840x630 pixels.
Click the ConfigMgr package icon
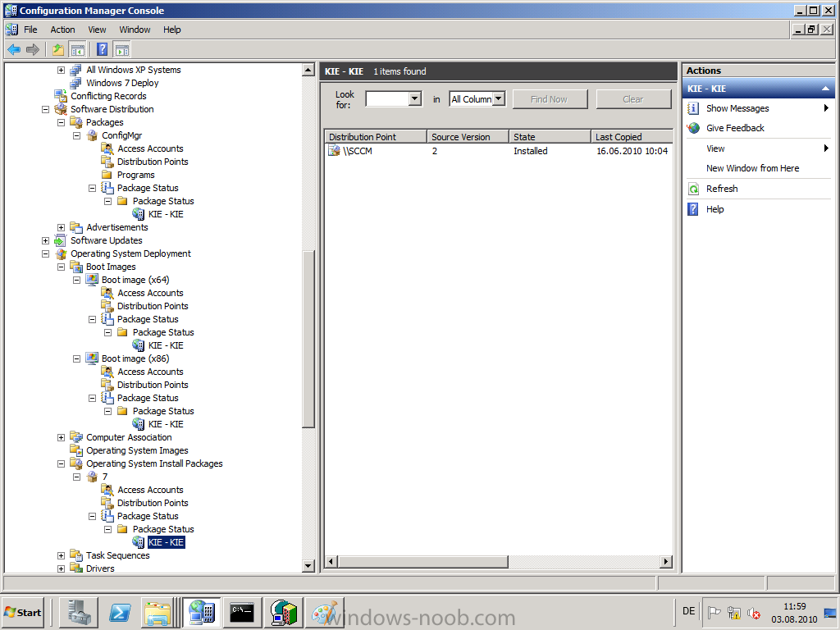92,135
